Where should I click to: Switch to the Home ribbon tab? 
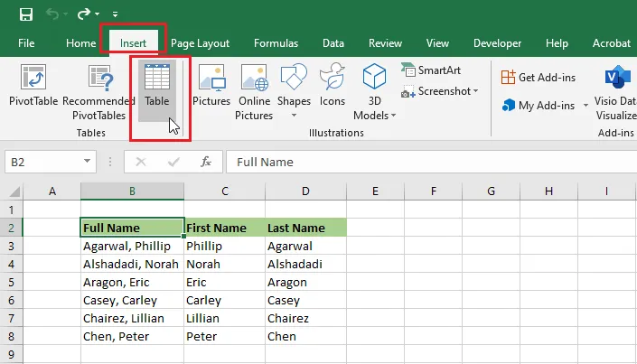(x=80, y=43)
